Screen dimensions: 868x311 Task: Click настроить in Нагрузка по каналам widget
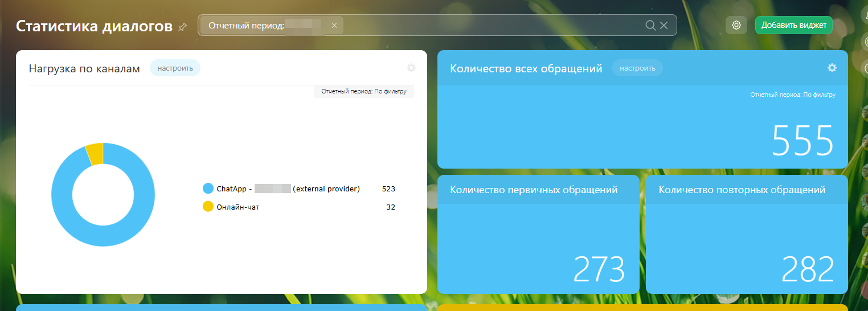pos(175,68)
